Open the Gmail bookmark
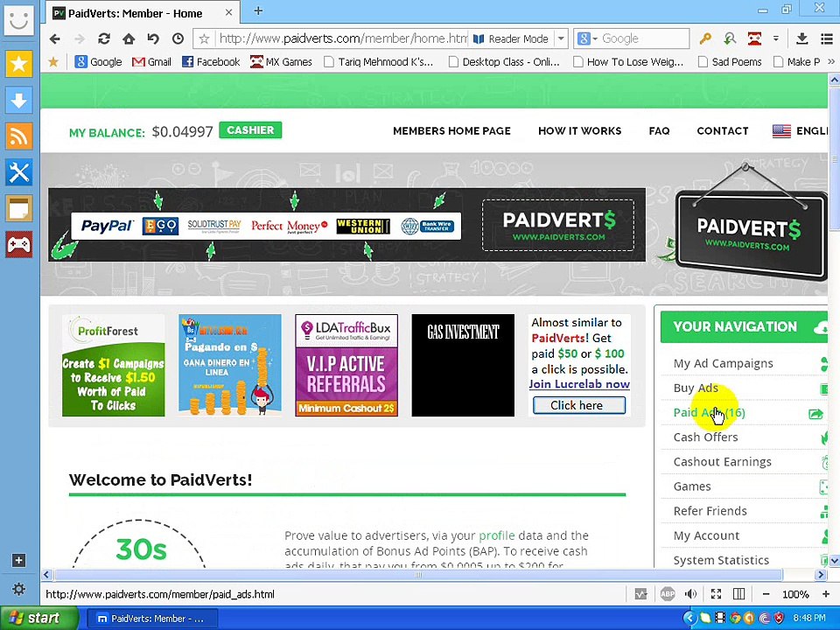 [151, 61]
